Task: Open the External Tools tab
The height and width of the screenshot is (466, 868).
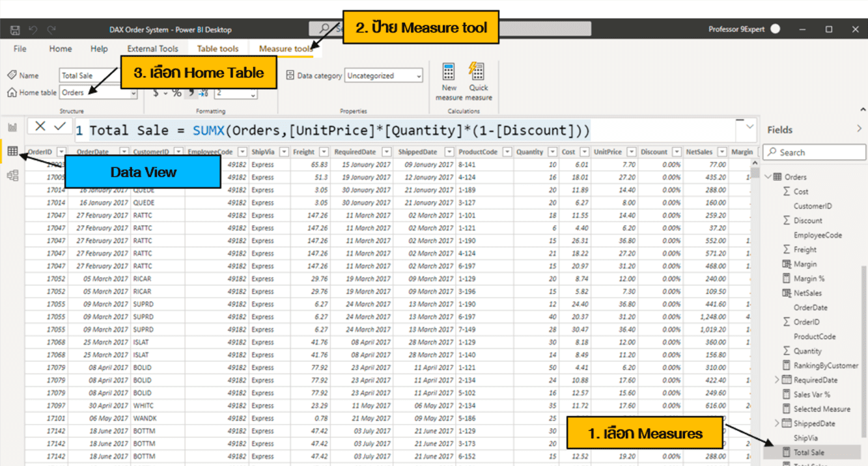Action: (152, 48)
